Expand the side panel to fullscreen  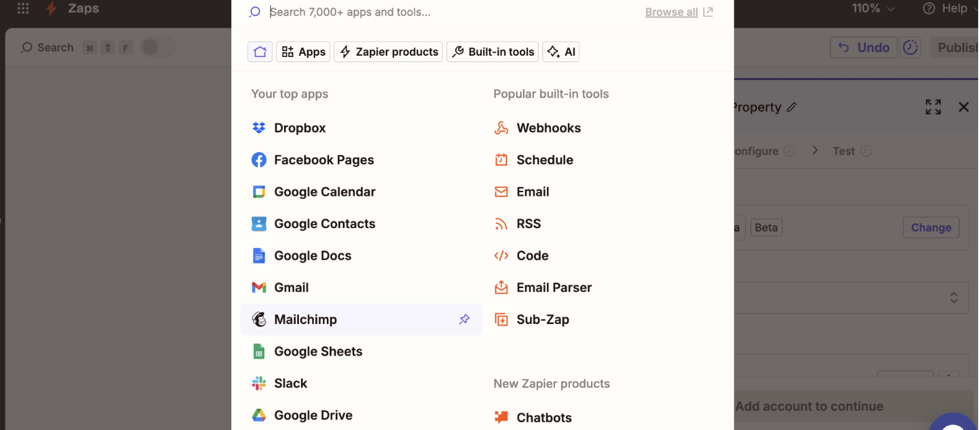coord(933,107)
